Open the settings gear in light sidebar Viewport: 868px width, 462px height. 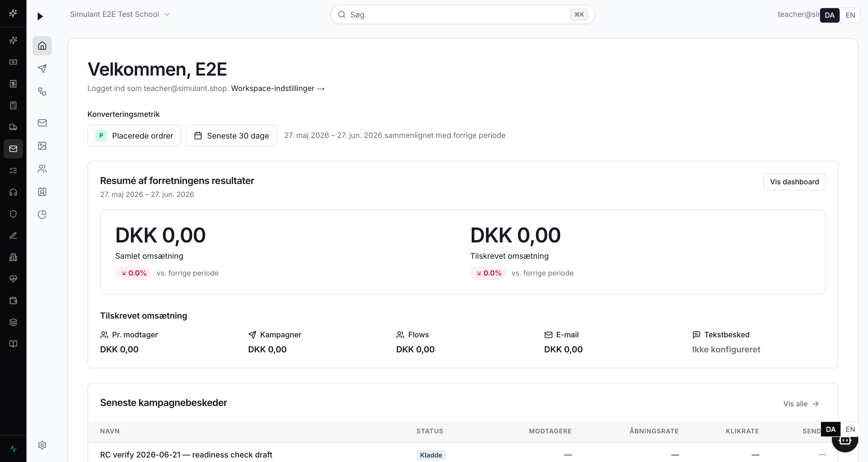pos(42,445)
